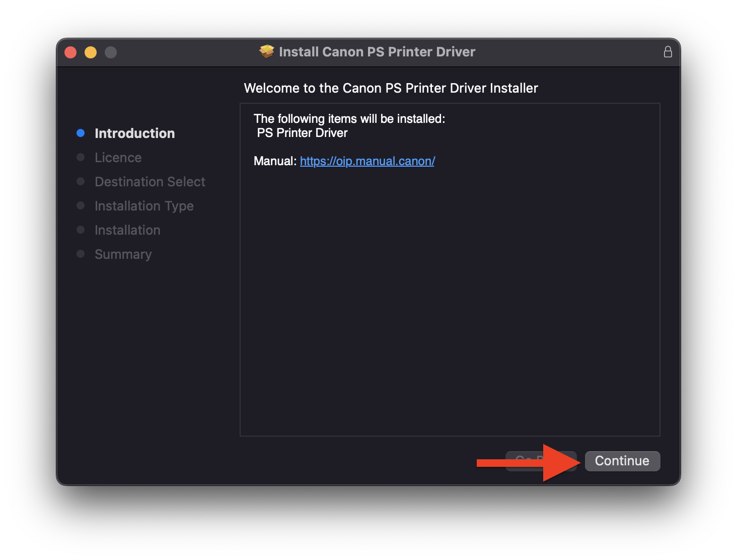Go to the Summary step in the sidebar

pyautogui.click(x=123, y=254)
